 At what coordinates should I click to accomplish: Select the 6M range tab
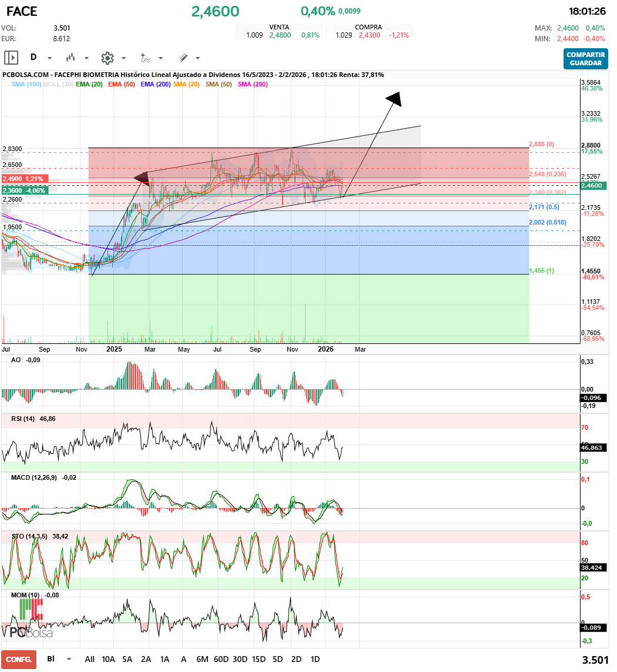point(202,659)
